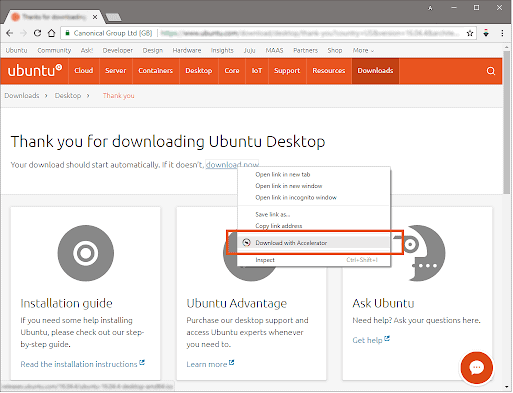Open the Download Accelerator extension icon
This screenshot has height=393, width=513.
click(486, 33)
